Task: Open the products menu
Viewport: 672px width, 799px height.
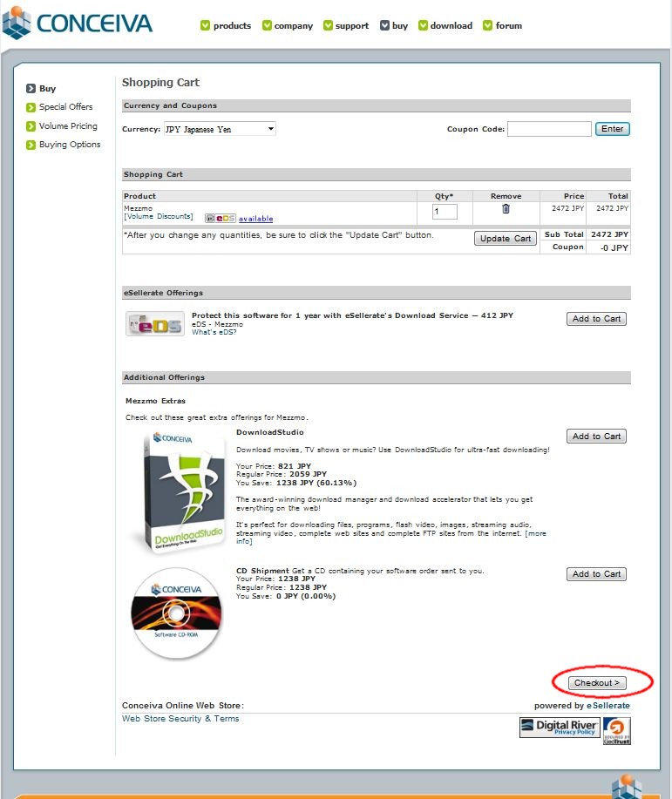Action: 232,25
